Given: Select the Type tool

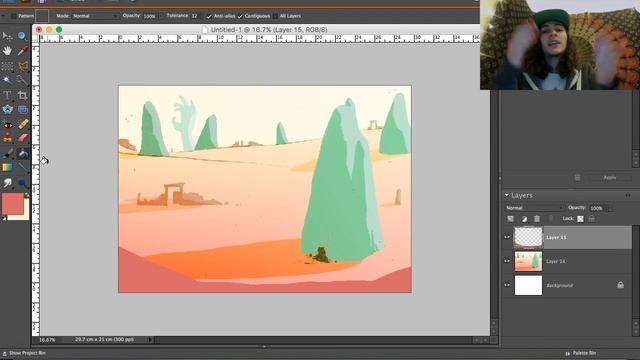Looking at the screenshot, I should tap(7, 95).
